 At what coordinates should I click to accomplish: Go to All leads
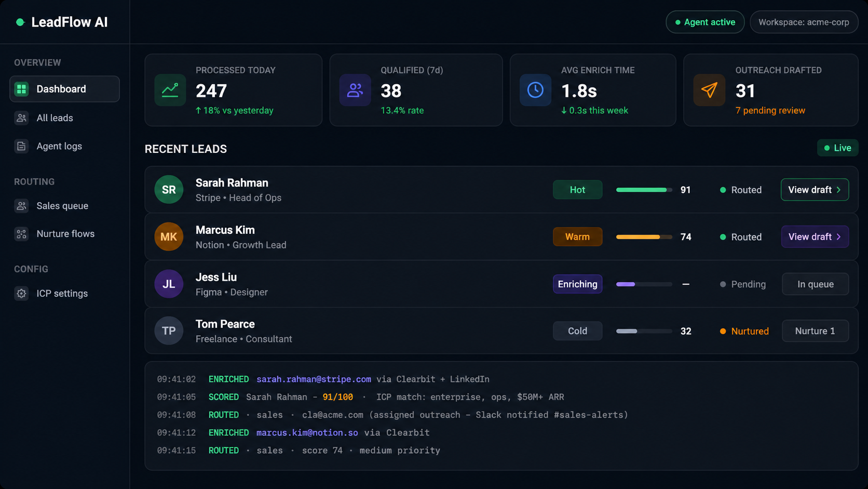(64, 118)
